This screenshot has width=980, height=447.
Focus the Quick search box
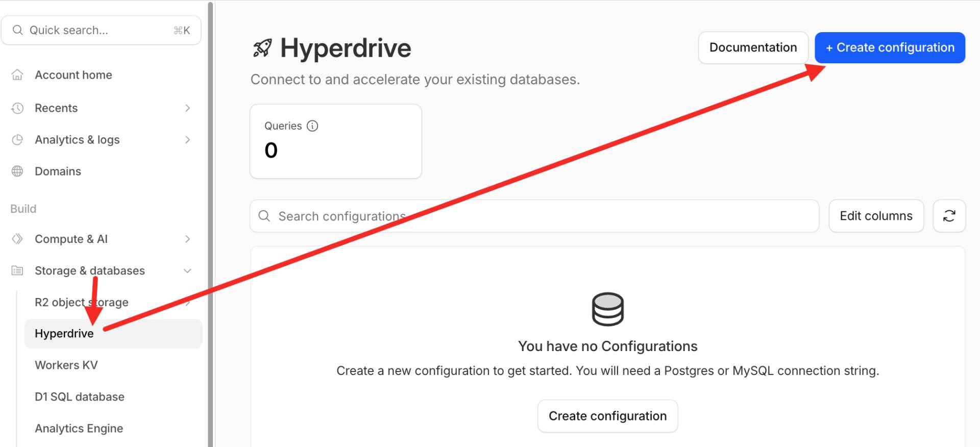click(101, 30)
